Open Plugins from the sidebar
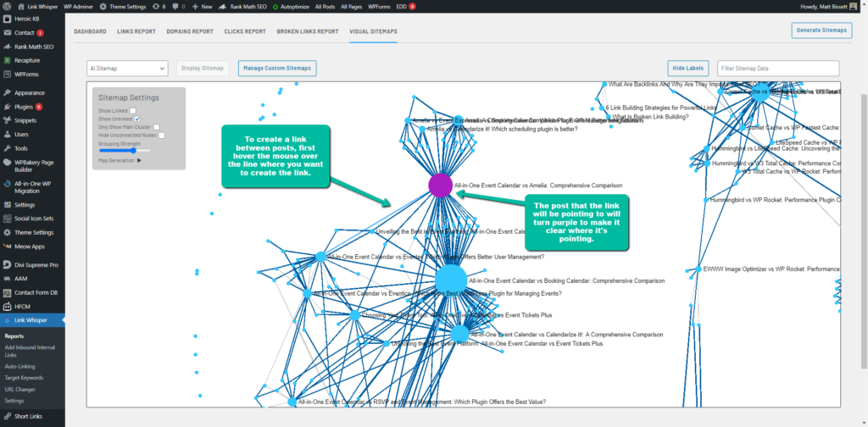 (24, 107)
